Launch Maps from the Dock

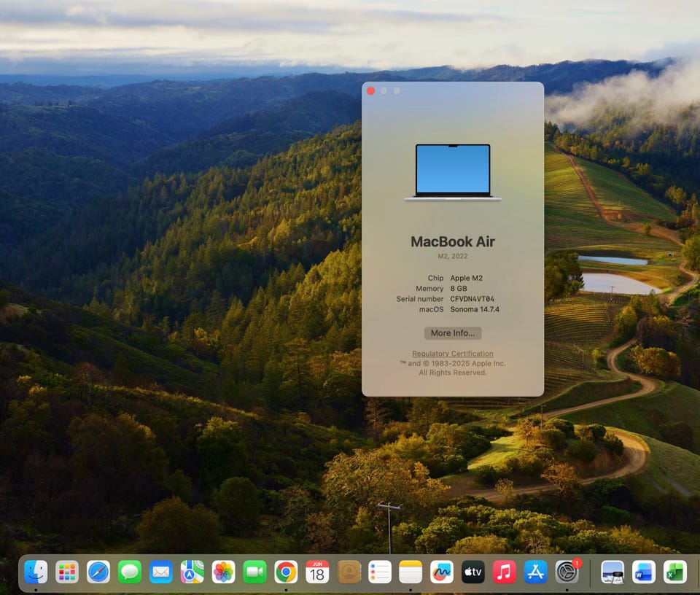tap(192, 572)
